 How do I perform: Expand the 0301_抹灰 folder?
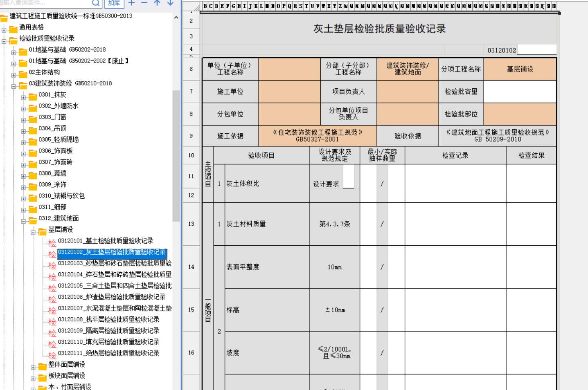(23, 97)
